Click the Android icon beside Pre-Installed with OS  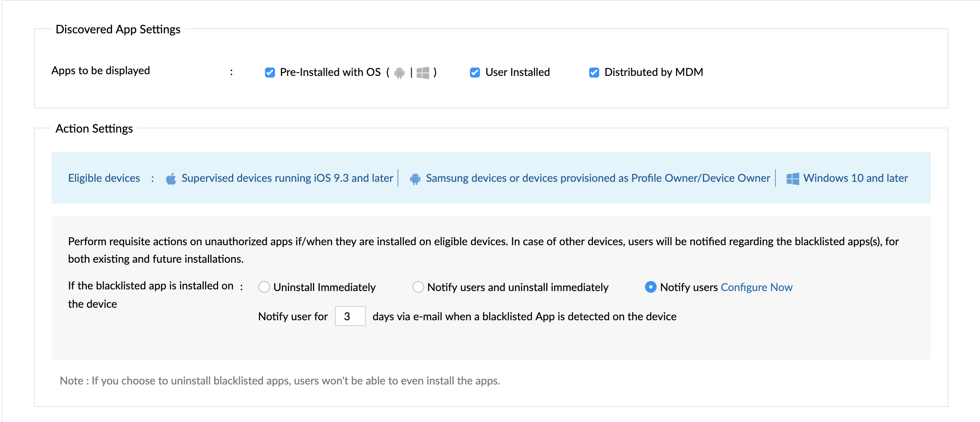(399, 73)
